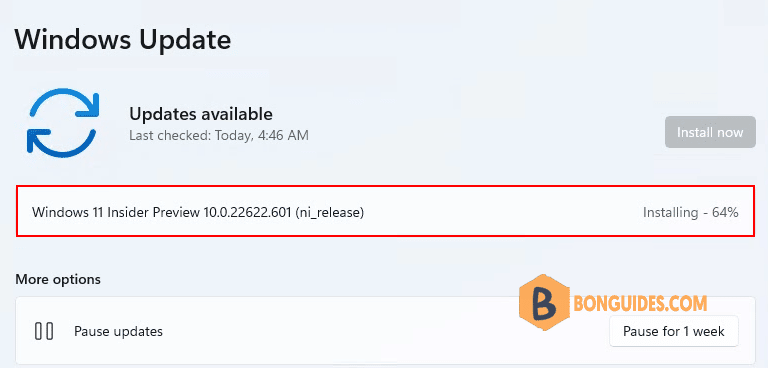Click the More options section heading

tap(58, 279)
